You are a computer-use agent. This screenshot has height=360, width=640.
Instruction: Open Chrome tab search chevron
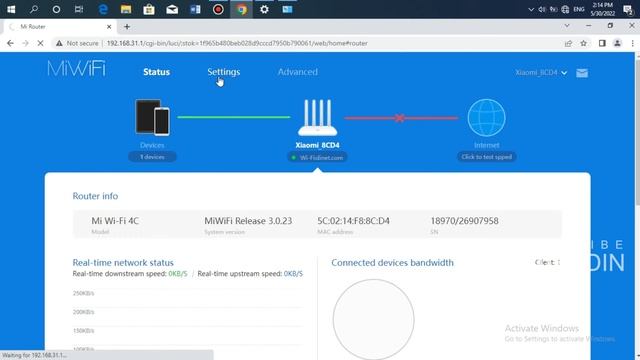click(x=567, y=26)
